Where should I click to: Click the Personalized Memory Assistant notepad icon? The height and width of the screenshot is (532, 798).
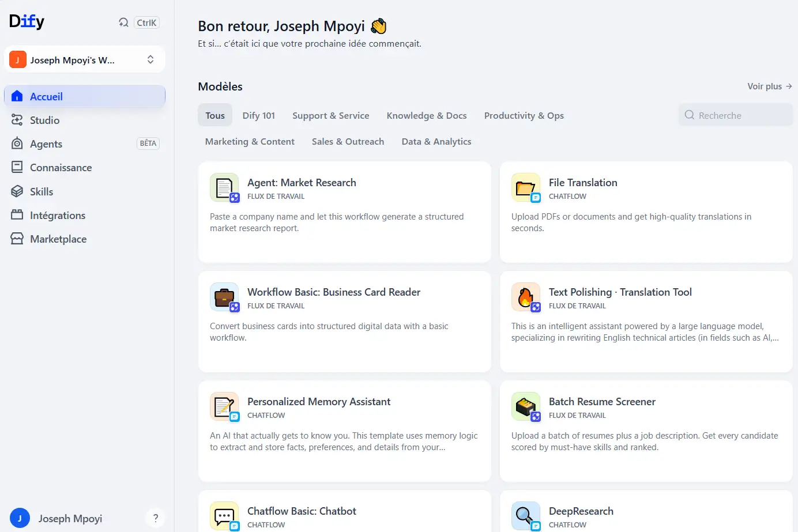pyautogui.click(x=224, y=406)
